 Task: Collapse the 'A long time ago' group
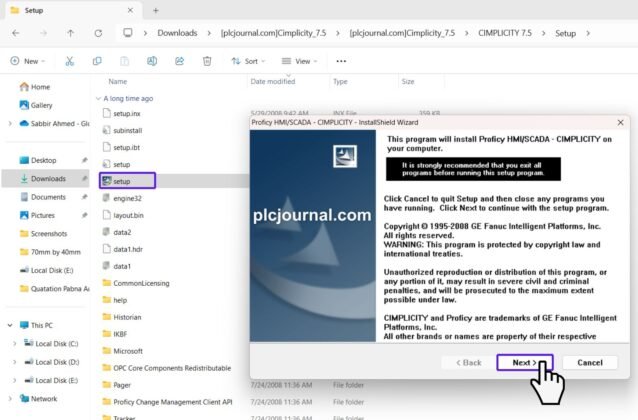point(97,99)
